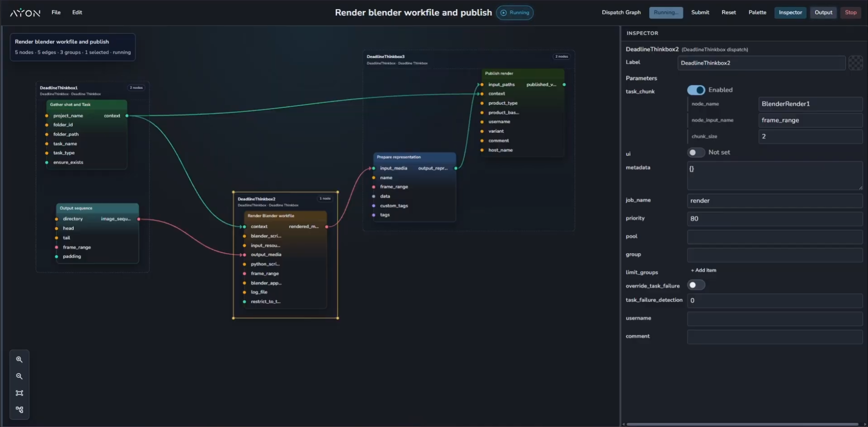The width and height of the screenshot is (868, 427).
Task: Select the Output sequence node header
Action: tap(97, 208)
